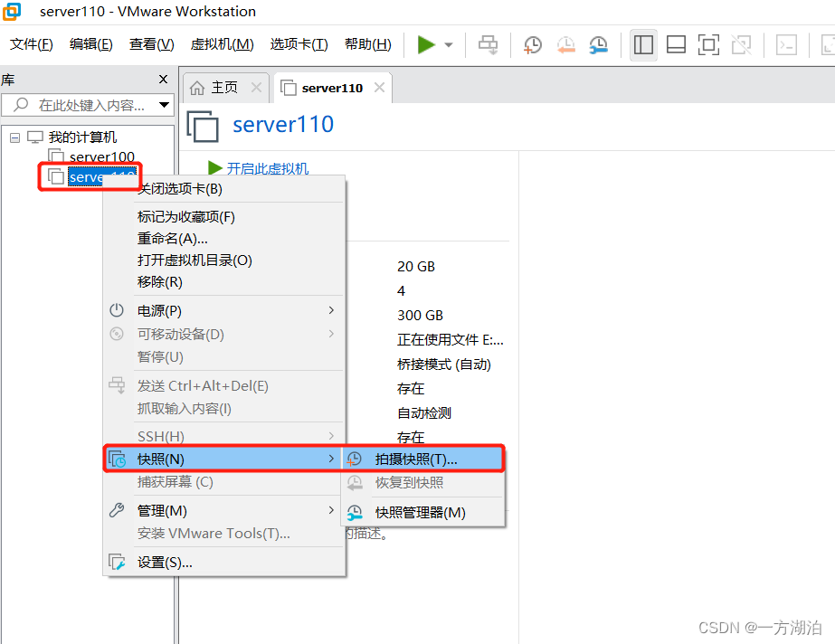
Task: Click the chevron arrow on 电源(P) row
Action: point(331,309)
